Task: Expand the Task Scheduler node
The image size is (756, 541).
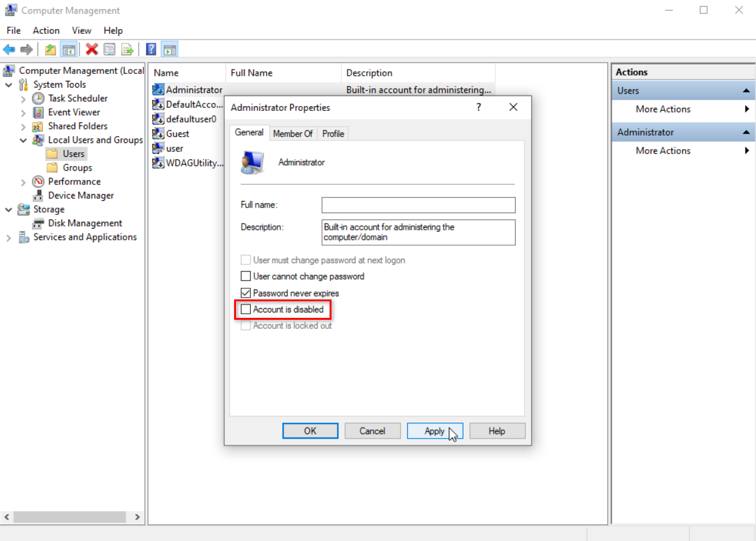Action: 23,99
